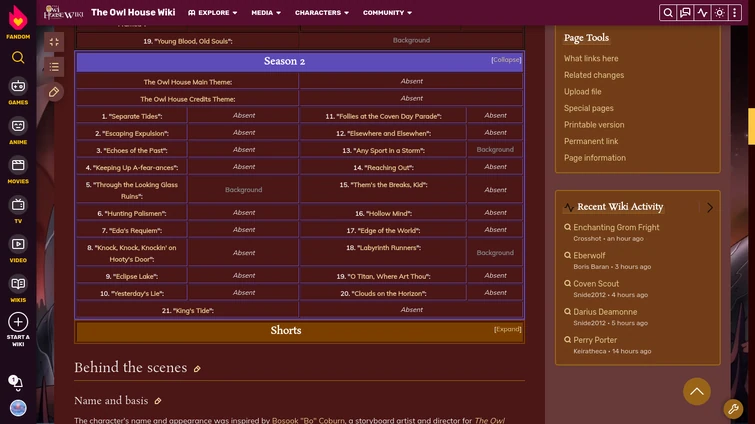Click the Bosook "Bo" Coburn link
The width and height of the screenshot is (755, 424).
[x=308, y=420]
